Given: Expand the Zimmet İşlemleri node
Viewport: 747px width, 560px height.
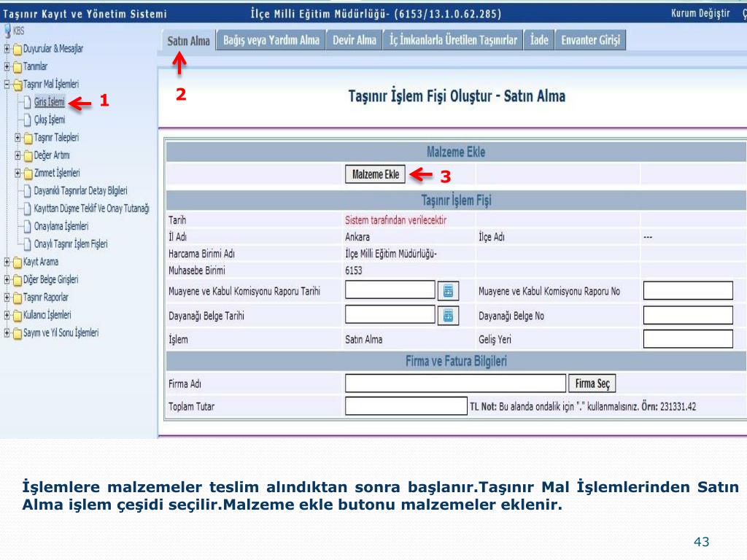Looking at the screenshot, I should click(18, 173).
